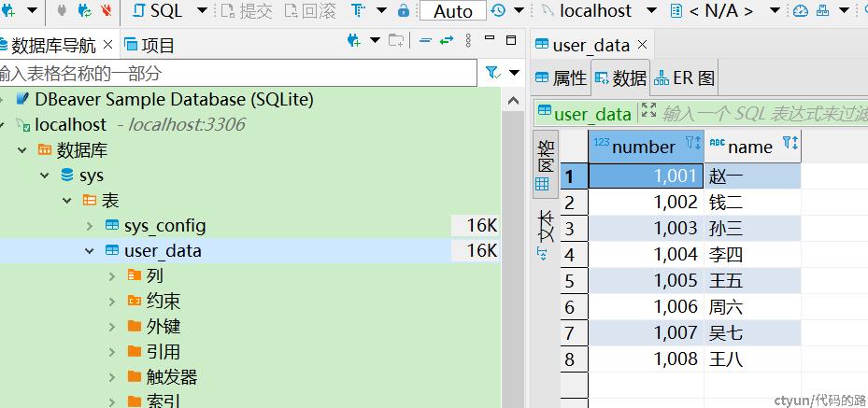The height and width of the screenshot is (408, 868).
Task: Click the name column sort/filter icon
Action: pos(790,144)
